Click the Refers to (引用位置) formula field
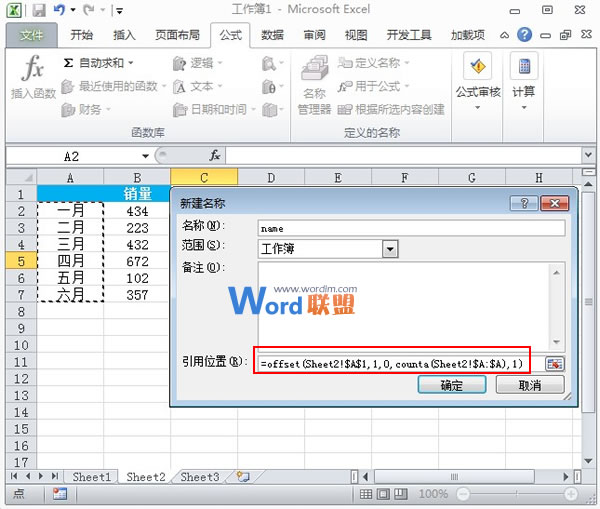Image resolution: width=600 pixels, height=509 pixels. 401,364
